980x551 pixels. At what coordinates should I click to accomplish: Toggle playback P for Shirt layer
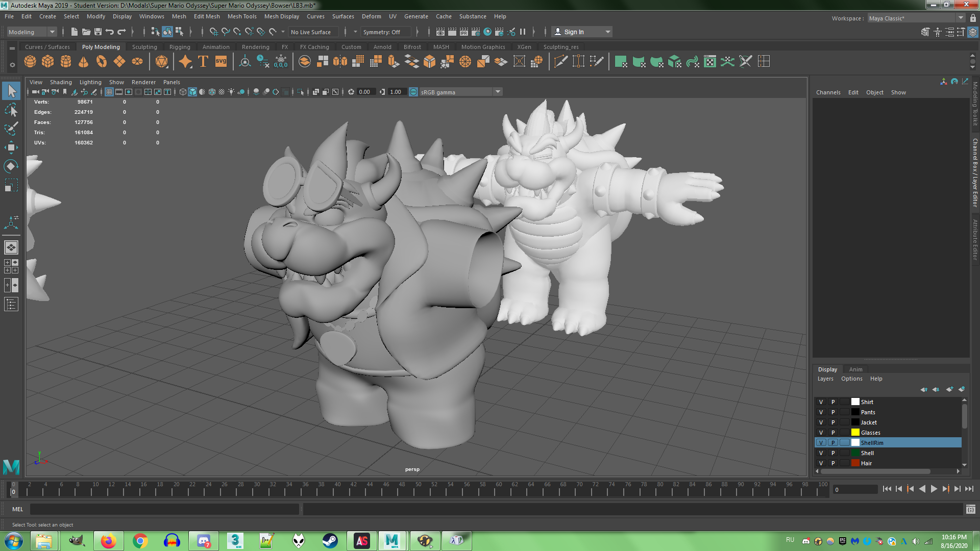pyautogui.click(x=833, y=402)
